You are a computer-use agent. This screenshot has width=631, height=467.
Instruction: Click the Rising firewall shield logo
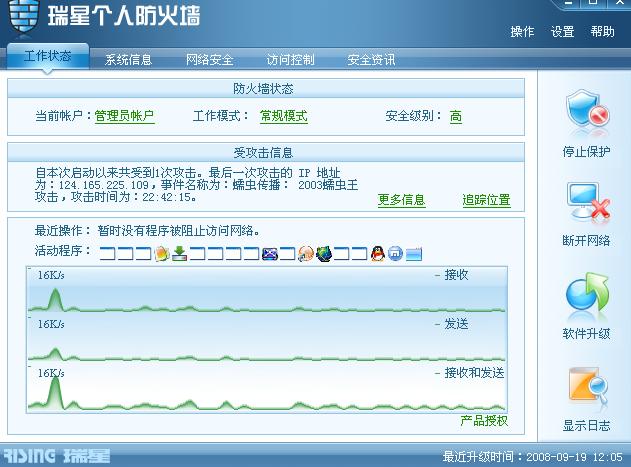pyautogui.click(x=24, y=16)
